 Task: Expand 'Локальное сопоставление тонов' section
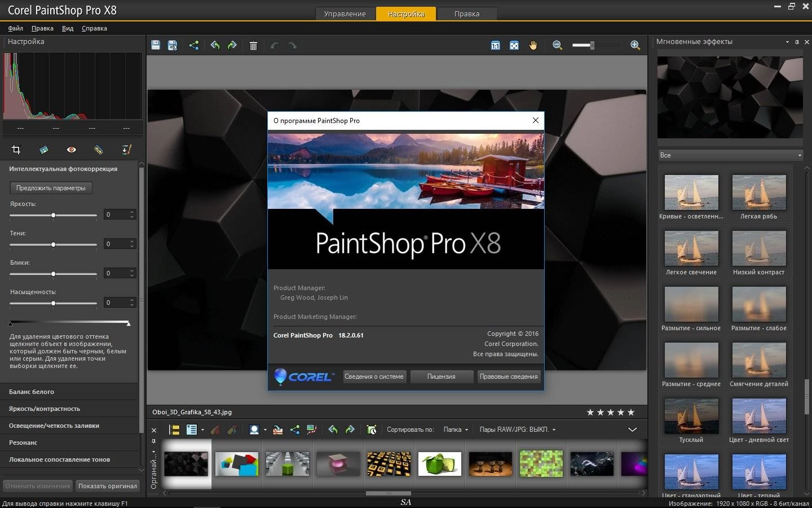tap(69, 459)
